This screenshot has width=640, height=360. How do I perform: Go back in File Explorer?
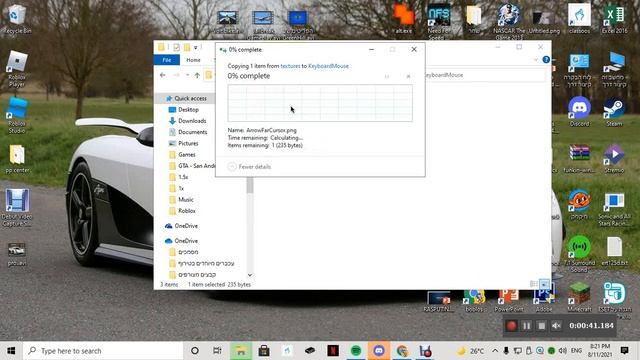[163, 75]
